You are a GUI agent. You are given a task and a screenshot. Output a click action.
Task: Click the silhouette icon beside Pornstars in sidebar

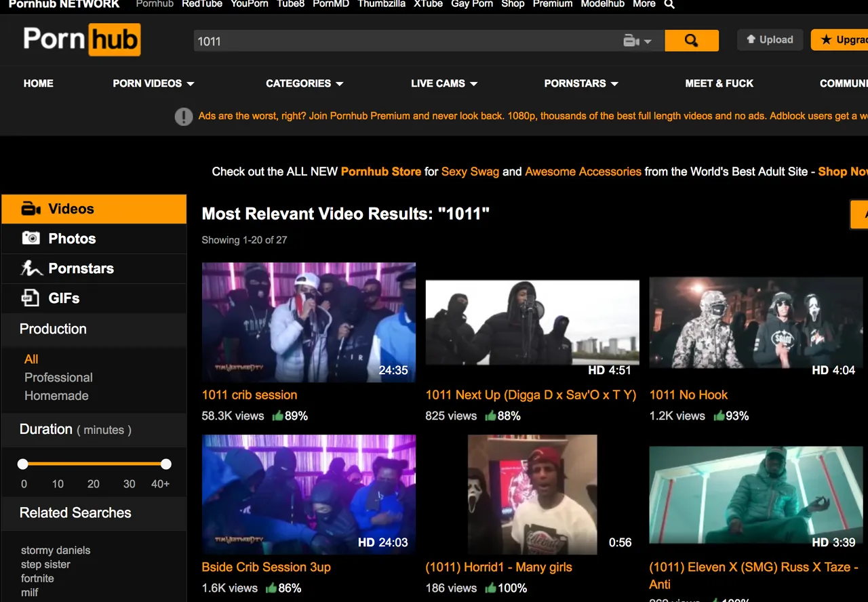click(x=31, y=268)
